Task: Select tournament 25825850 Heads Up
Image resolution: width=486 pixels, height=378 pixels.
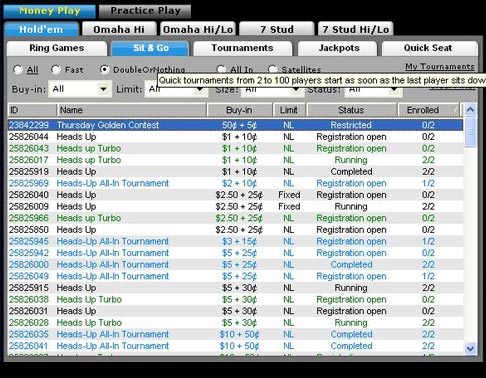Action: (x=235, y=230)
